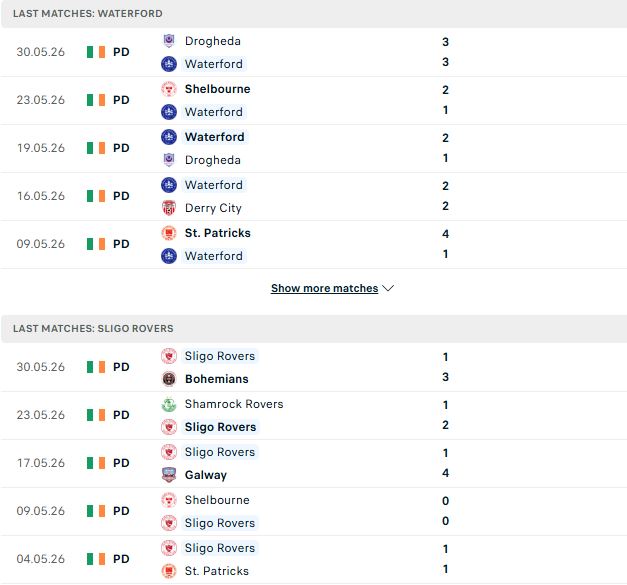This screenshot has width=627, height=585.
Task: Click the Shamrock Rovers crest
Action: pyautogui.click(x=169, y=404)
